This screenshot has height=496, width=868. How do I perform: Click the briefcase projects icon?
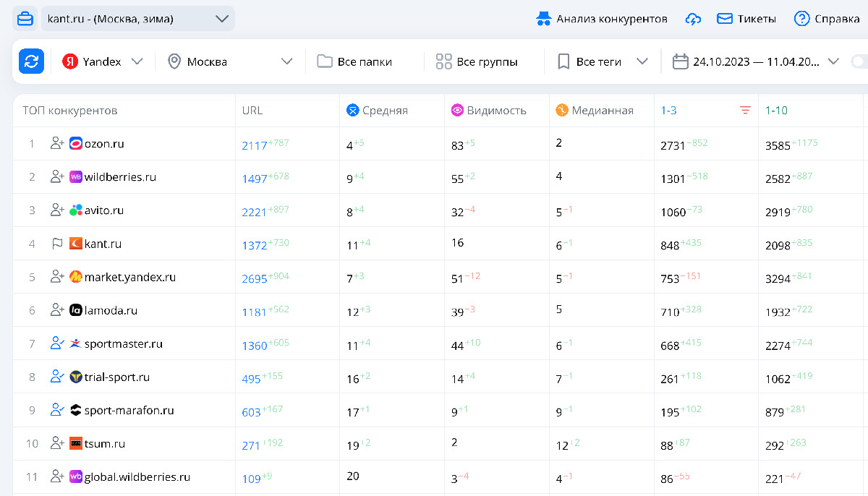click(25, 19)
